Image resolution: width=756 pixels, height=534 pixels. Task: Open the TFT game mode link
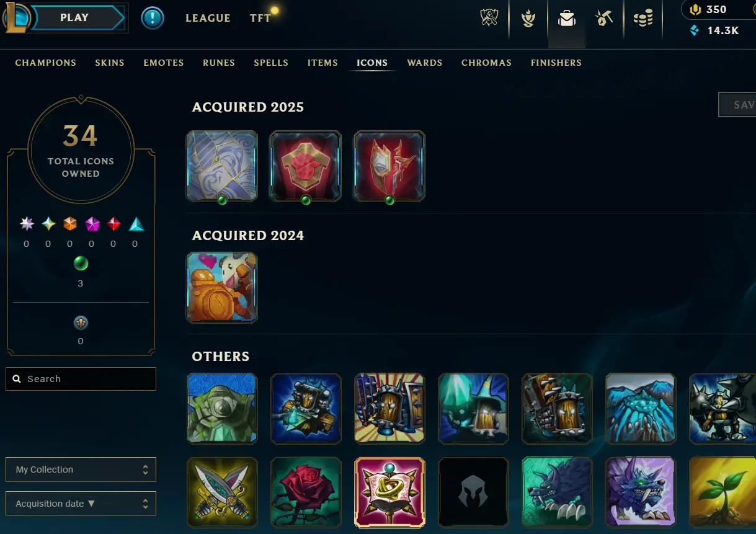(260, 18)
